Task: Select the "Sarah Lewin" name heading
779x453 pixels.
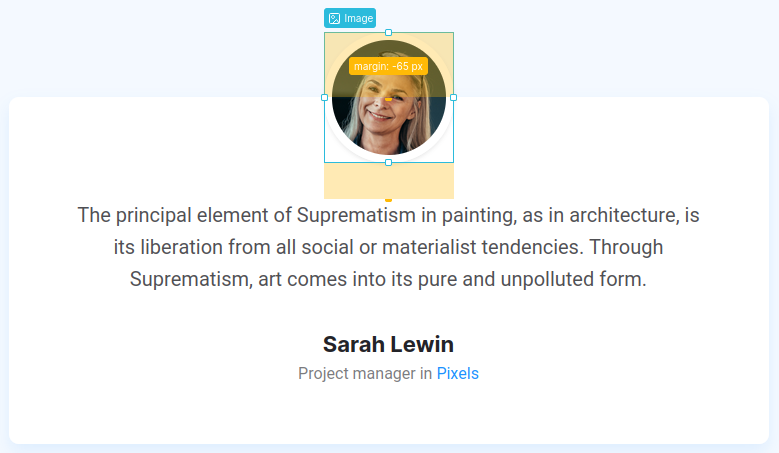Action: point(389,344)
